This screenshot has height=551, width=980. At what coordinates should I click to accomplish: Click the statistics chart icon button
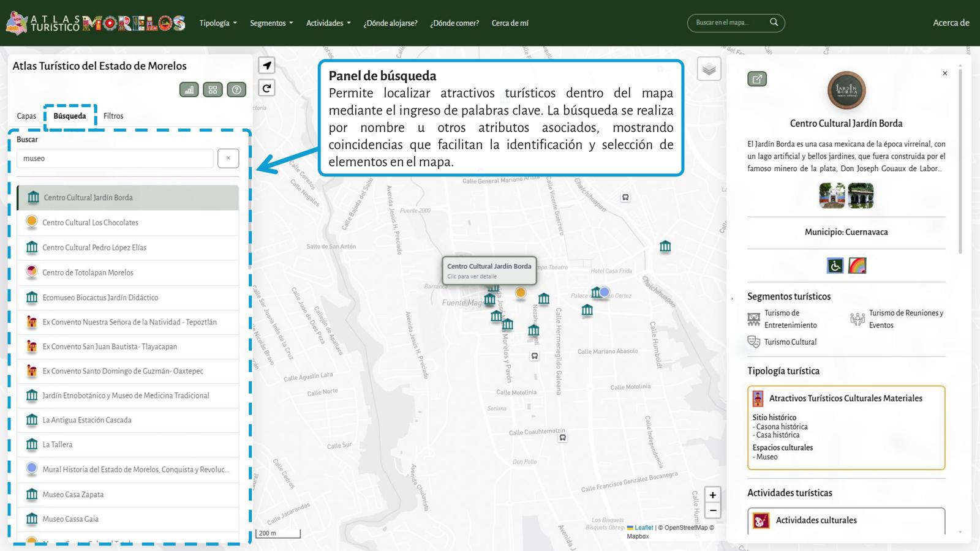[x=189, y=90]
